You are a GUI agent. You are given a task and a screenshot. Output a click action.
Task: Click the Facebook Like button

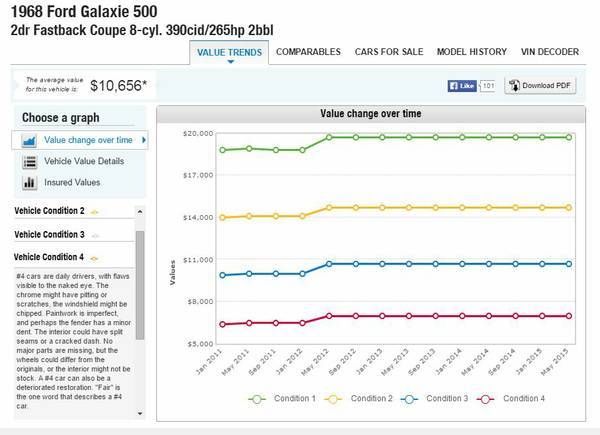pos(462,86)
